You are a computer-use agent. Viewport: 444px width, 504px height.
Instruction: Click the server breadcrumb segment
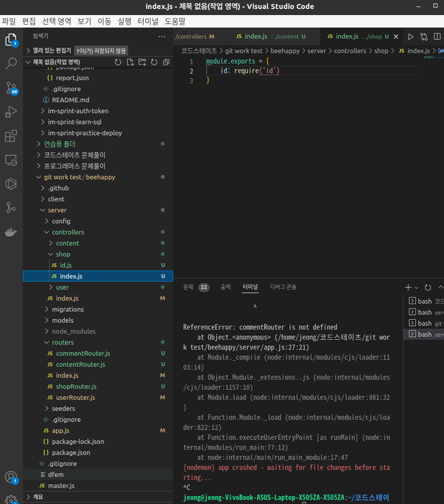(x=316, y=51)
